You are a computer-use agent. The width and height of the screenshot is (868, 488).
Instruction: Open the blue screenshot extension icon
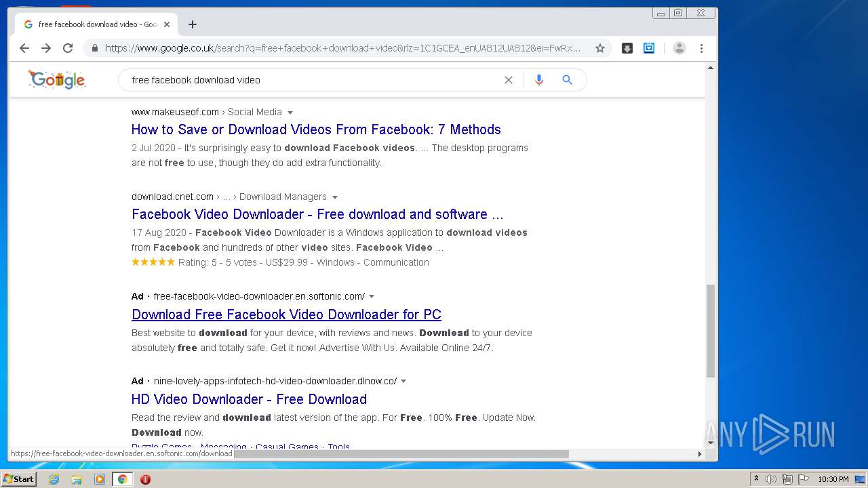coord(649,48)
